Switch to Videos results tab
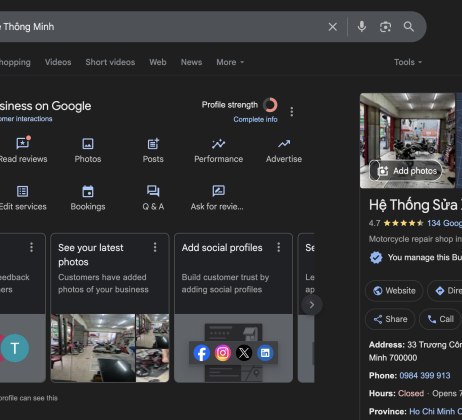 (58, 62)
